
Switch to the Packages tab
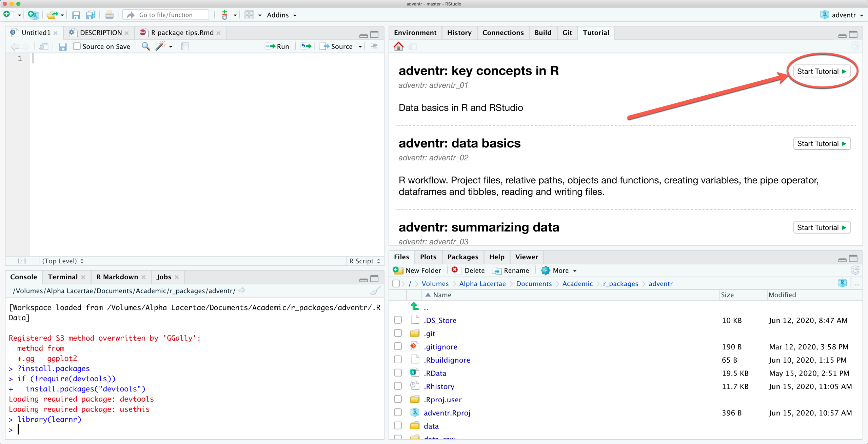point(462,257)
